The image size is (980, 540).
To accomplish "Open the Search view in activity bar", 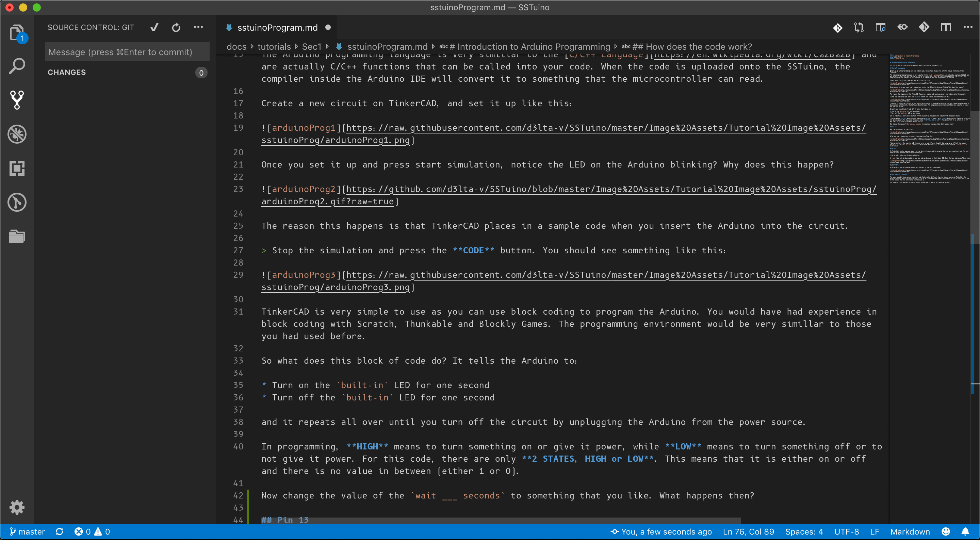I will click(x=17, y=66).
